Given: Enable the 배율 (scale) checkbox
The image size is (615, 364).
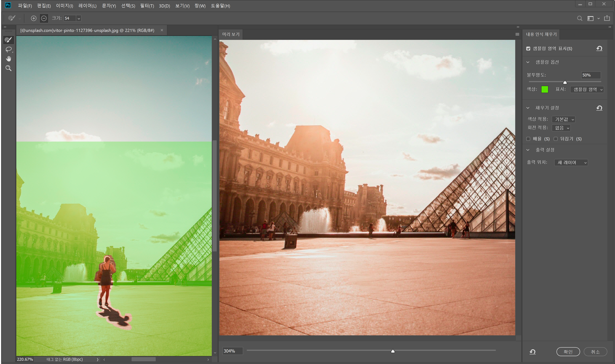Looking at the screenshot, I should click(x=528, y=139).
